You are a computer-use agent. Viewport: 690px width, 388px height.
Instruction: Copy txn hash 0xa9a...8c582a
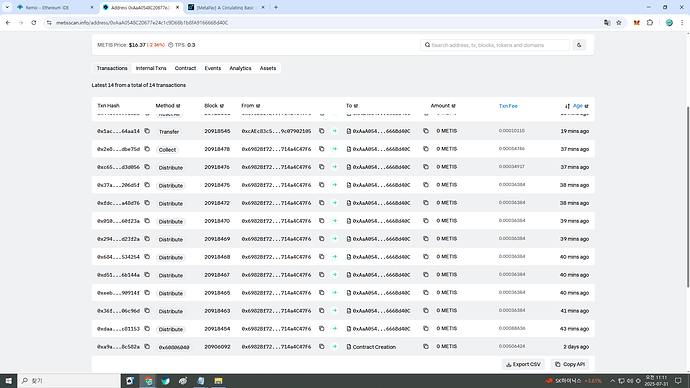147,347
